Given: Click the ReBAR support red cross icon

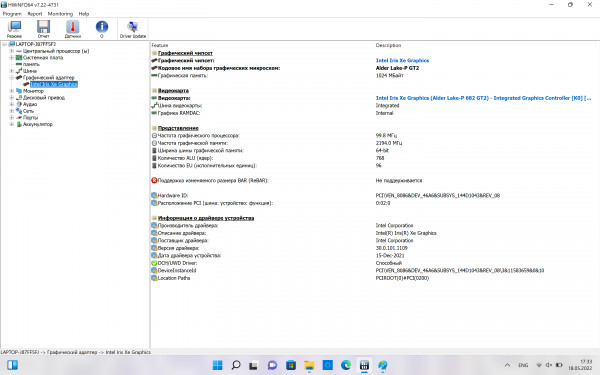Looking at the screenshot, I should 154,180.
